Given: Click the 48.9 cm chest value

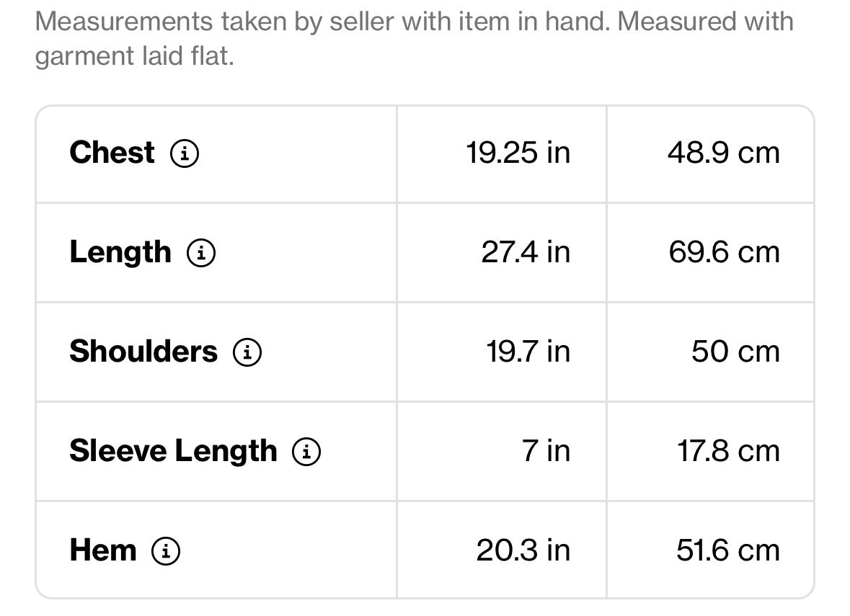Looking at the screenshot, I should (724, 152).
